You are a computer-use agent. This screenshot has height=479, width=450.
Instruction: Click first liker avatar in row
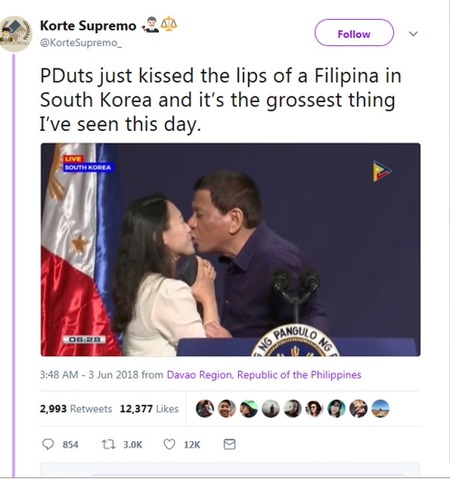pyautogui.click(x=205, y=409)
